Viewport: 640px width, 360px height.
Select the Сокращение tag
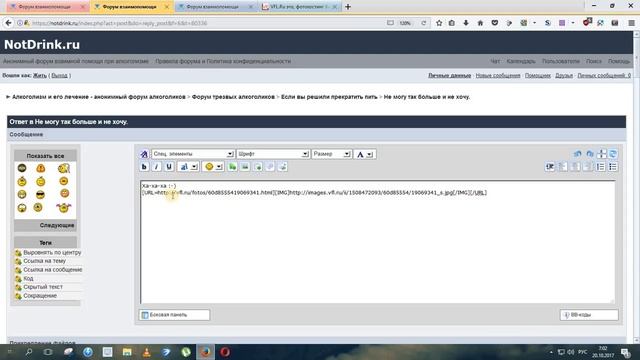[x=40, y=296]
